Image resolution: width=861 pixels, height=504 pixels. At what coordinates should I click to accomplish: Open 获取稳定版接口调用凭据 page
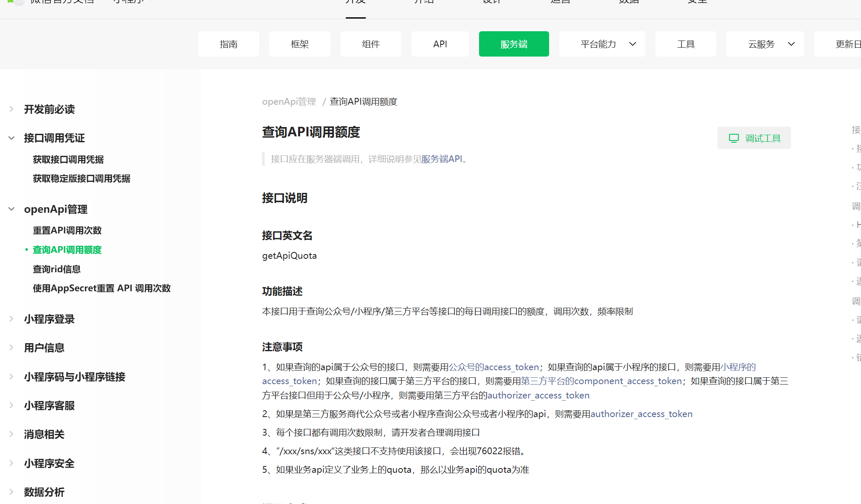point(81,179)
